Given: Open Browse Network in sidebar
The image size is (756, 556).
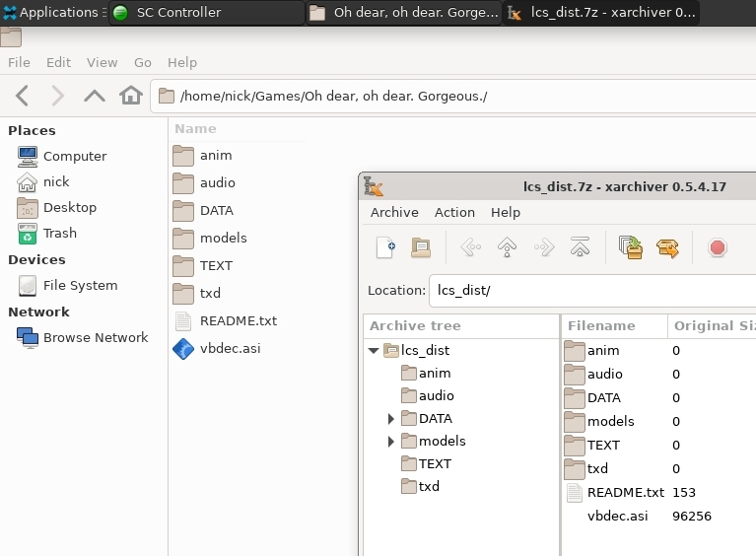Looking at the screenshot, I should point(83,337).
